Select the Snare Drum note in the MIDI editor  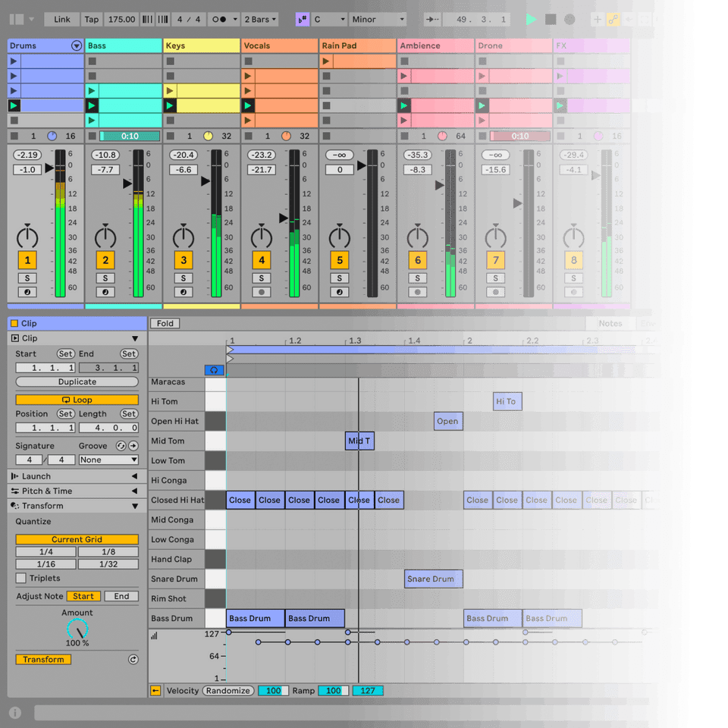[433, 579]
